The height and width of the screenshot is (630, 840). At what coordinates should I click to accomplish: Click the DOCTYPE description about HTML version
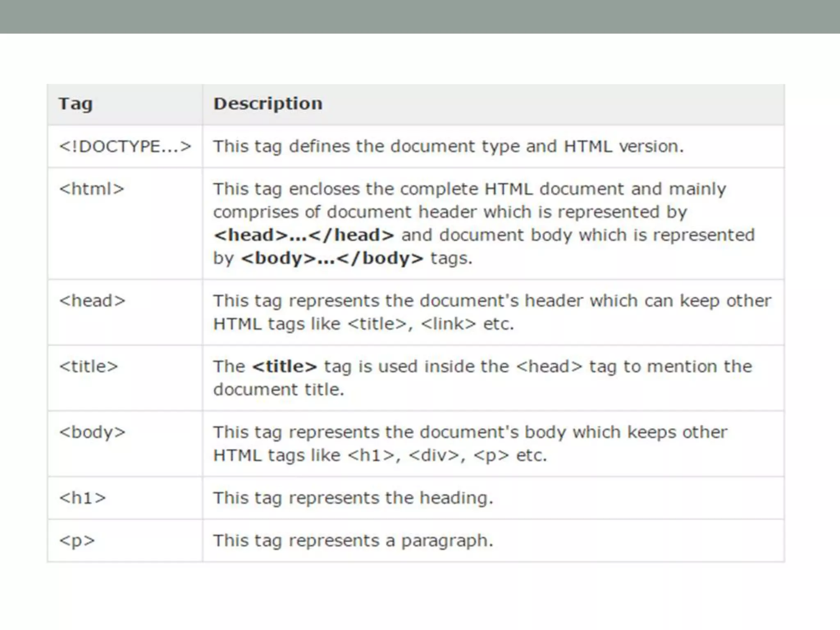448,146
